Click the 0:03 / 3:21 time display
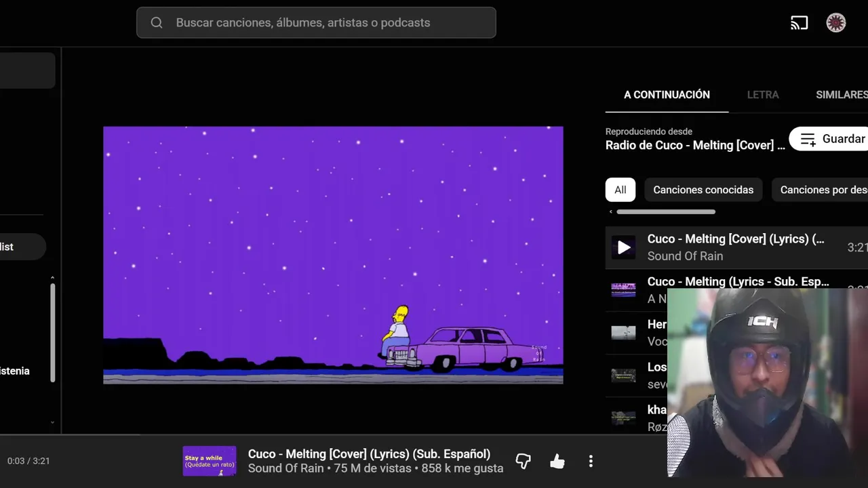Screen dimensions: 868x488 28,461
